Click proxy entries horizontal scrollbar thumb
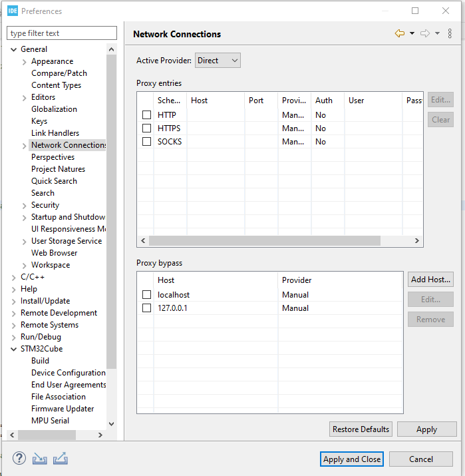This screenshot has height=476, width=465. (265, 241)
